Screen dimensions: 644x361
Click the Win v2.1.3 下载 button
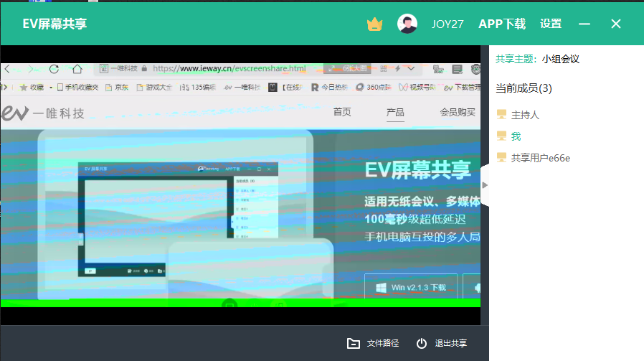click(x=410, y=287)
